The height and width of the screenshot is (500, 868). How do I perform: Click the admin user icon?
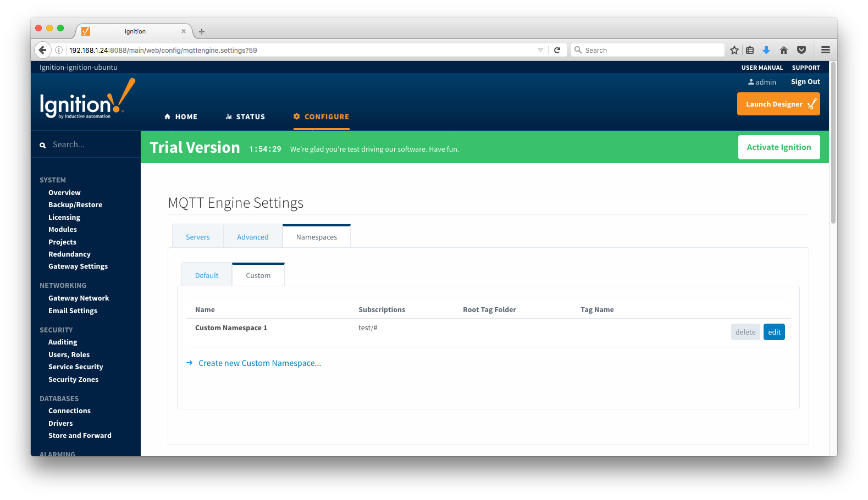pos(751,82)
